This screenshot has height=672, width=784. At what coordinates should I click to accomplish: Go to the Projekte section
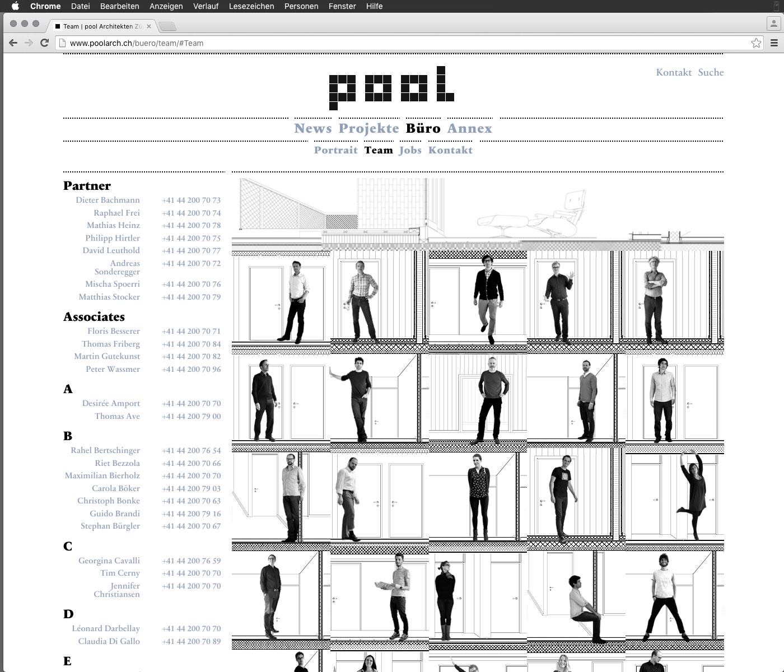click(368, 128)
